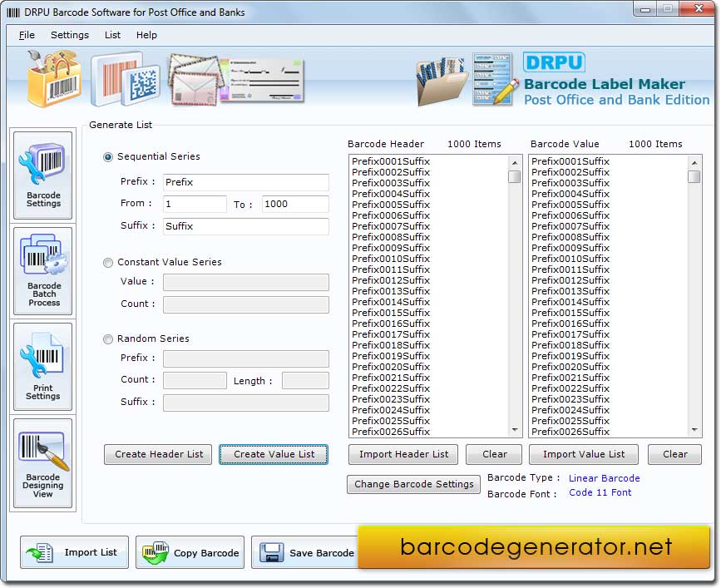Click the Random Series Prefix field
721x588 pixels.
[246, 358]
